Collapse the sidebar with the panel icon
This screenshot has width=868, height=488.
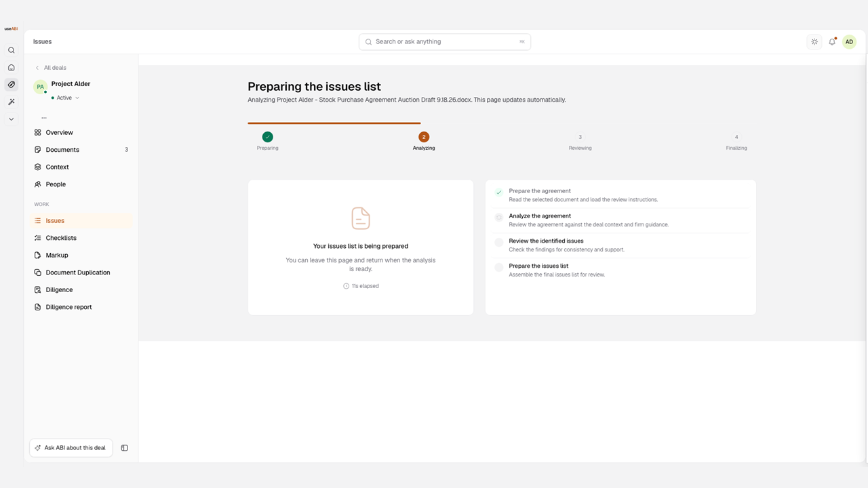[125, 448]
